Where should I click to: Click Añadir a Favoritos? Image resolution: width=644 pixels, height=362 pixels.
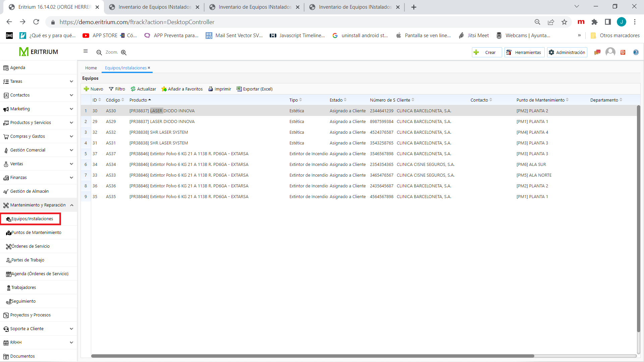pyautogui.click(x=182, y=89)
